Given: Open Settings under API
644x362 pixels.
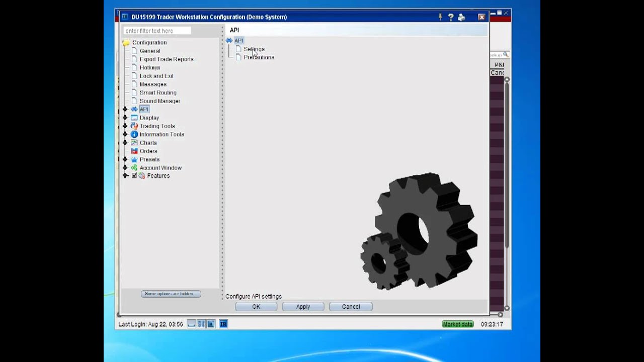Looking at the screenshot, I should (254, 49).
